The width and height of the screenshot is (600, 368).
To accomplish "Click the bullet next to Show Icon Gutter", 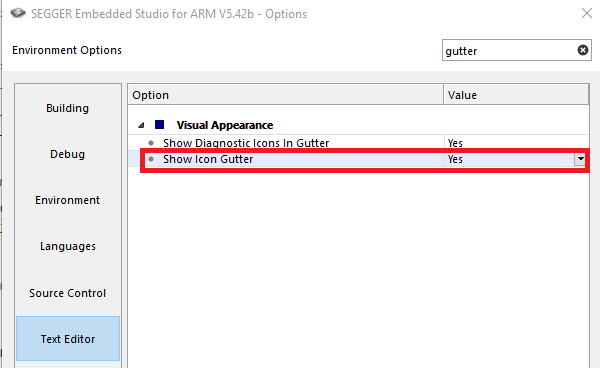I will (x=151, y=159).
